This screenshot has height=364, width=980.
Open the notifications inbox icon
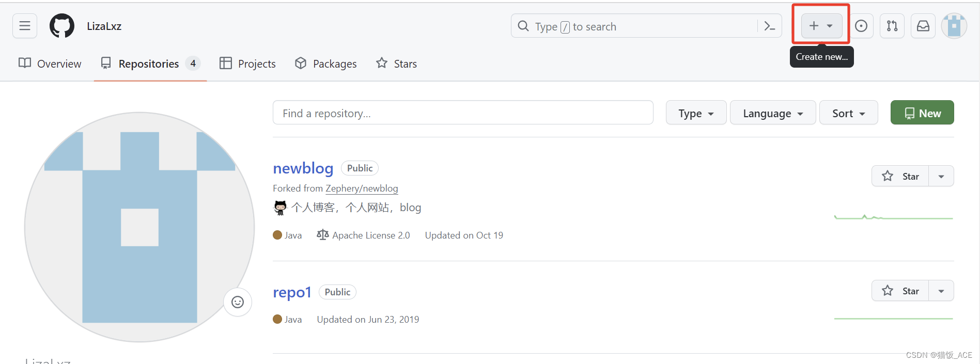(x=923, y=26)
